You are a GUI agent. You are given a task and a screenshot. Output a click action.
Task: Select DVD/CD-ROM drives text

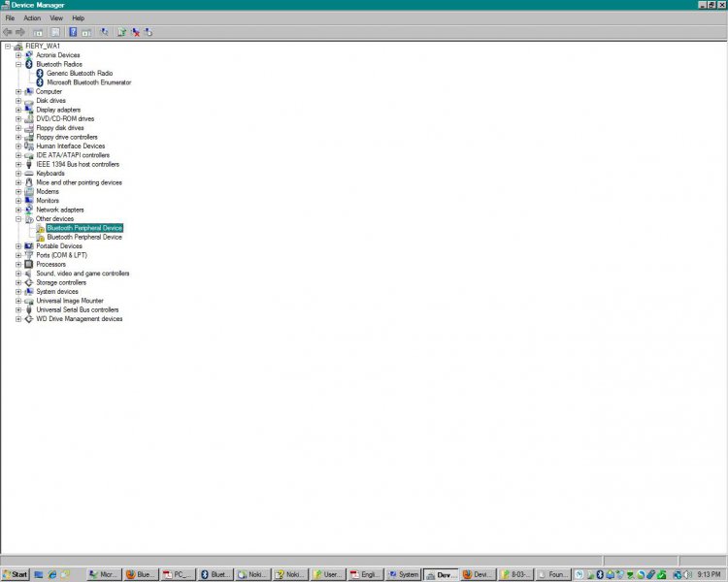click(x=65, y=118)
